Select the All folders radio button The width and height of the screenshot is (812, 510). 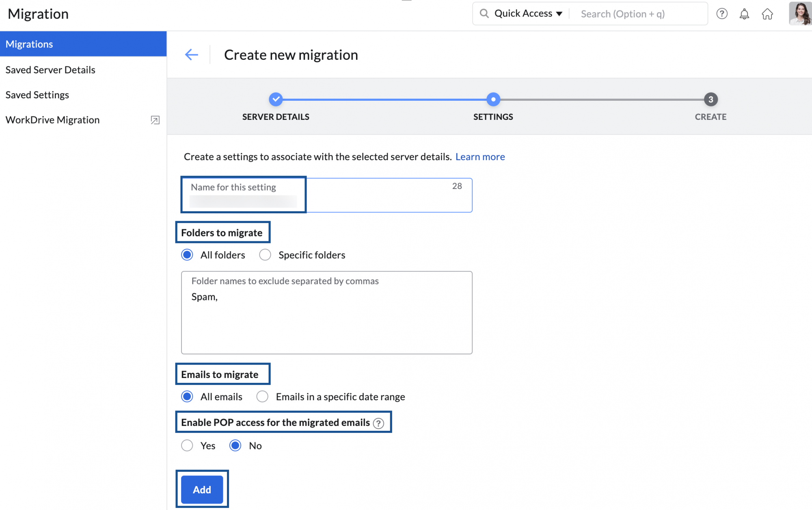[x=188, y=255]
